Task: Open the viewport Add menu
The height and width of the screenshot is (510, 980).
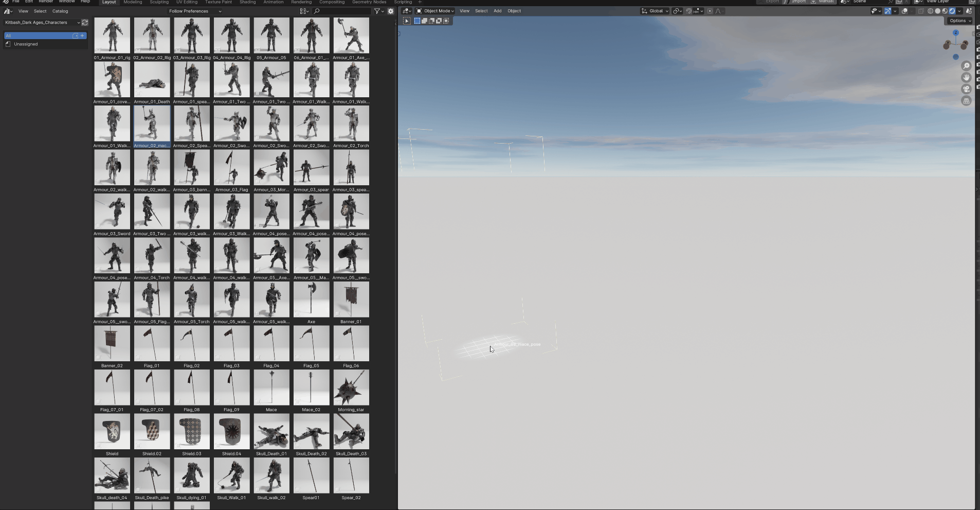Action: pos(497,11)
